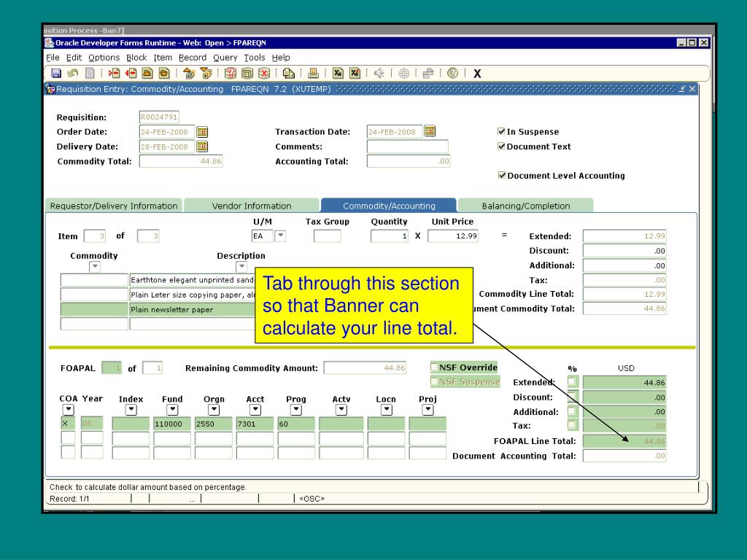747x560 pixels.
Task: Select the 'Earthtone elegant unprinted' description row
Action: tap(193, 280)
